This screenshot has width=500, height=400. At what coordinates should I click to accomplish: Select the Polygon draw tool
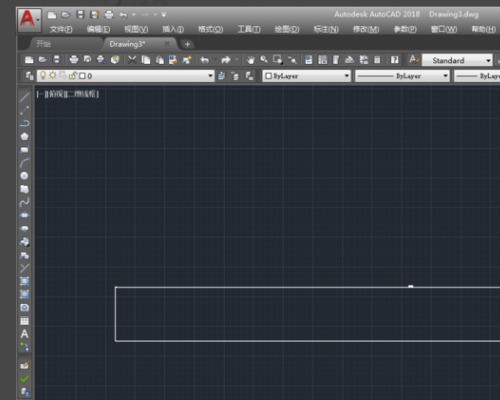click(24, 137)
